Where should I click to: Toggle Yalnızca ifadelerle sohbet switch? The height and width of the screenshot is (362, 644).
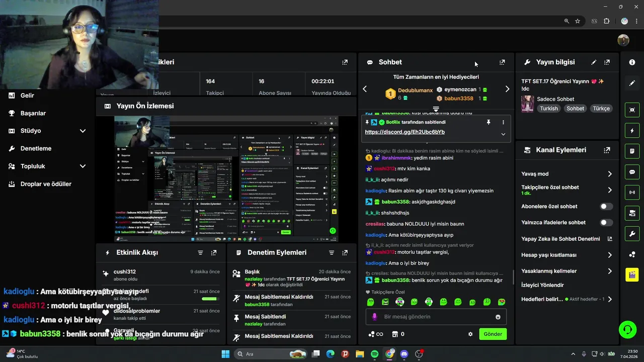pyautogui.click(x=606, y=223)
